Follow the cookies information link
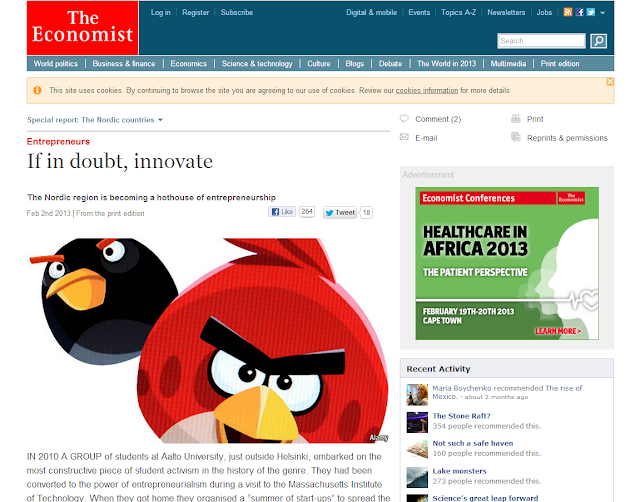Viewport: 640px width, 502px height. [427, 91]
